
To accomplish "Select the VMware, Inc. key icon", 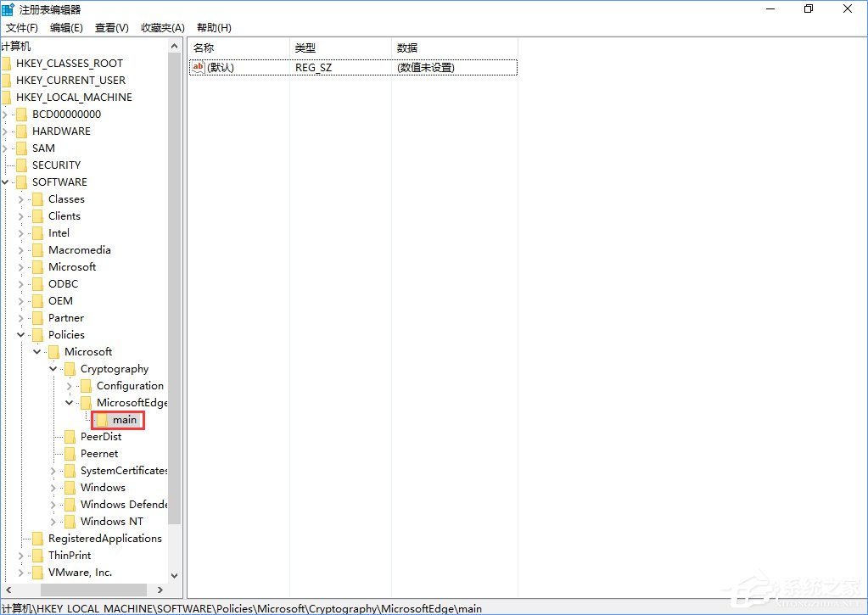I will pyautogui.click(x=39, y=572).
